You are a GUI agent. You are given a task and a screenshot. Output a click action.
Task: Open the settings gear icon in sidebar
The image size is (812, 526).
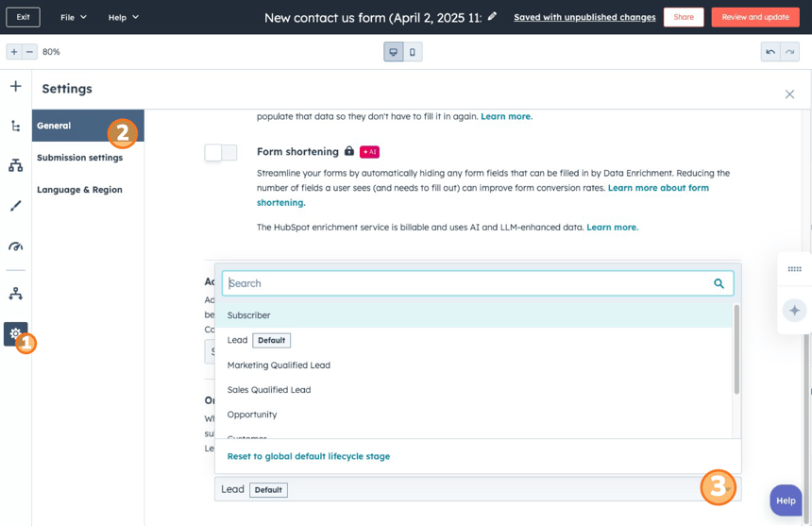point(15,333)
